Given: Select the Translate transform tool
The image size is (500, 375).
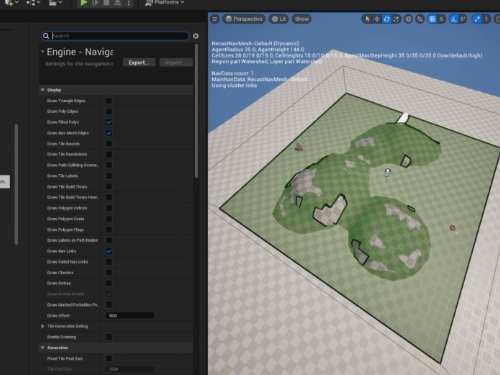Looking at the screenshot, I should [x=377, y=19].
